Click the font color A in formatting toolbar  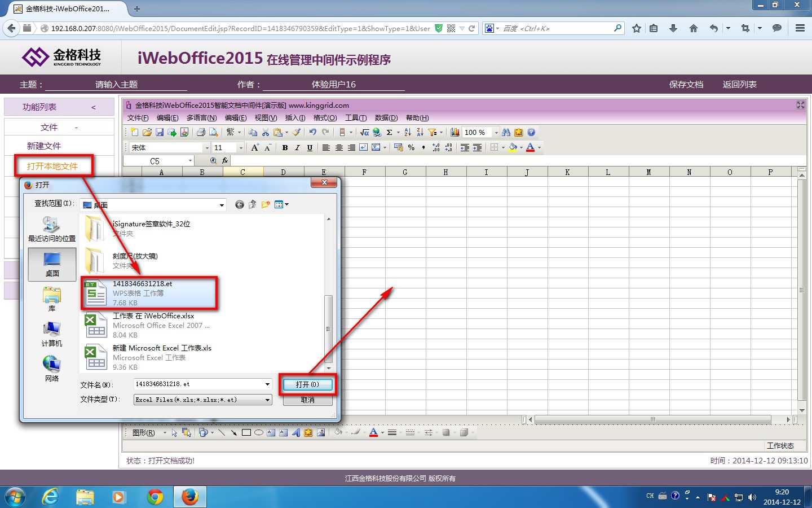tap(530, 147)
